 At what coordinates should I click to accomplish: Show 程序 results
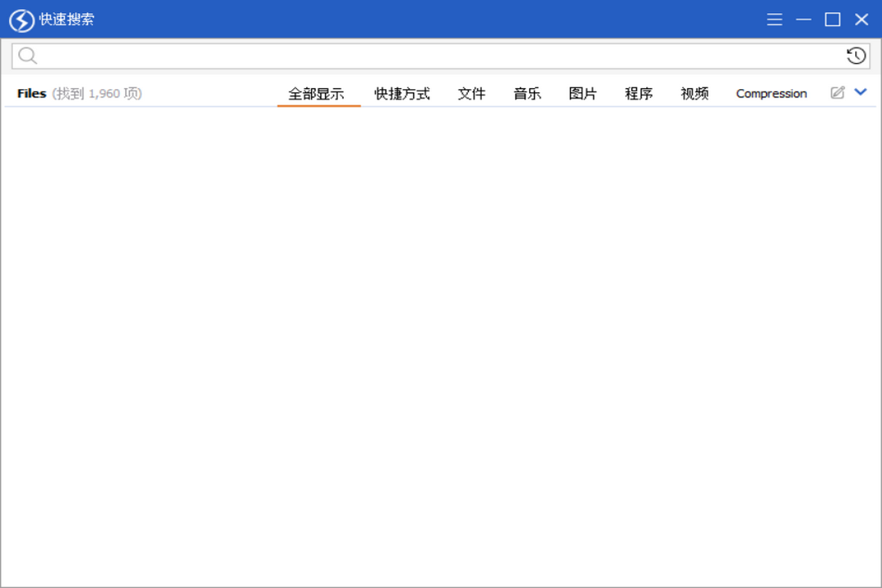(638, 93)
